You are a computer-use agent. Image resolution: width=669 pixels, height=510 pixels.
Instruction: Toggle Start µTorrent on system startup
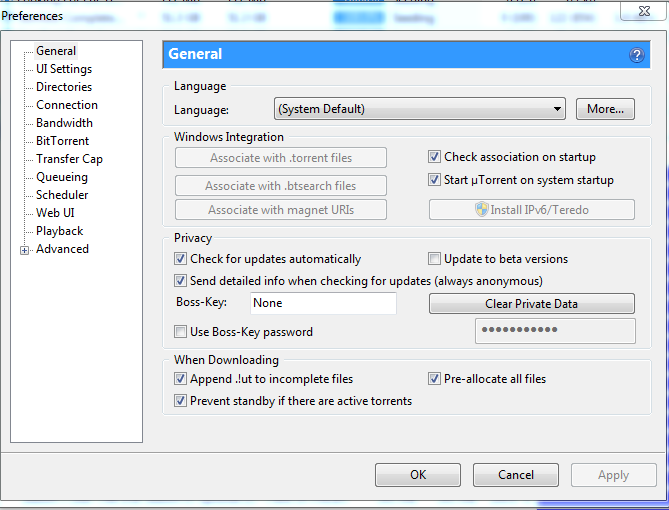tap(435, 180)
